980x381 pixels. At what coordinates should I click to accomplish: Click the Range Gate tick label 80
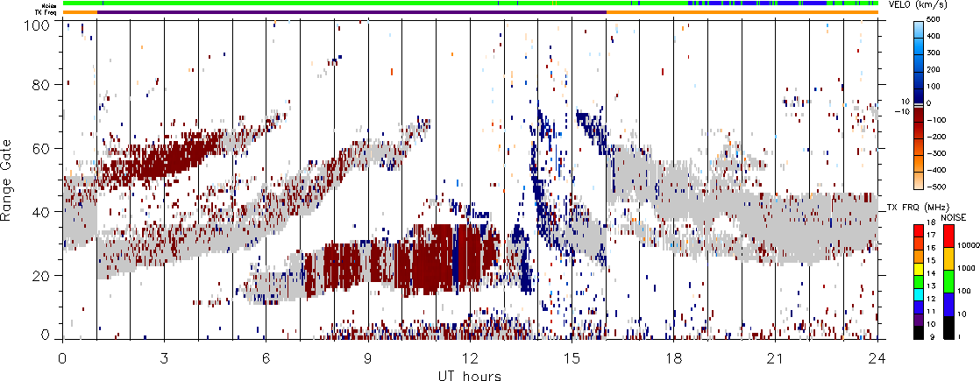[40, 84]
